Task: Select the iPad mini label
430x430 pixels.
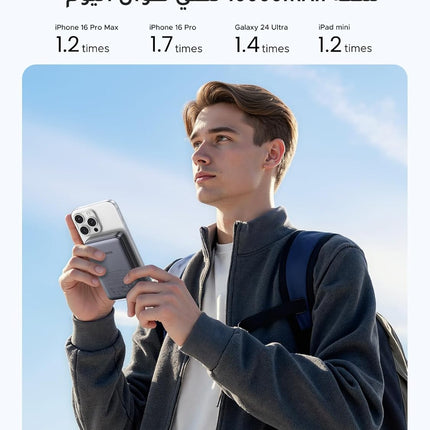Action: point(334,27)
